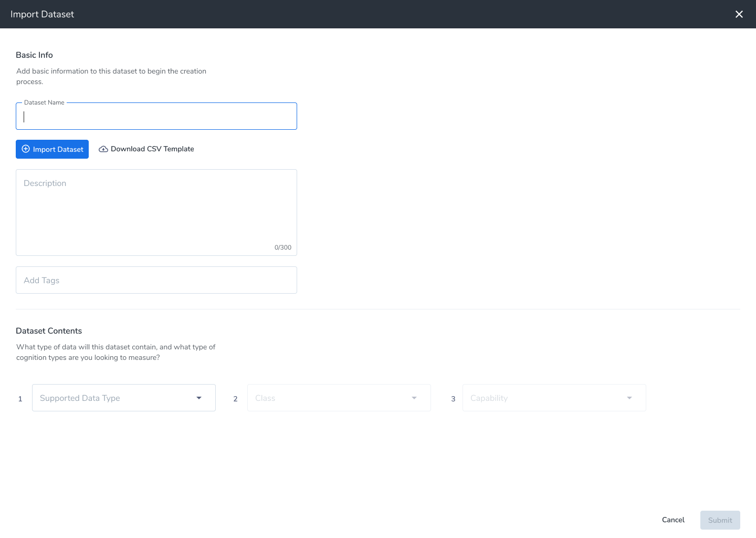This screenshot has width=756, height=538.
Task: Click the Cancel button
Action: (673, 520)
